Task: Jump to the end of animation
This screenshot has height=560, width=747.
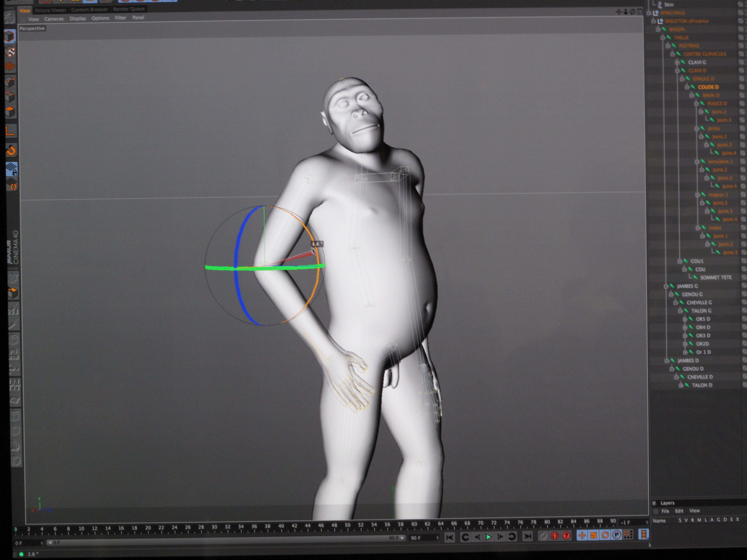Action: [x=527, y=536]
